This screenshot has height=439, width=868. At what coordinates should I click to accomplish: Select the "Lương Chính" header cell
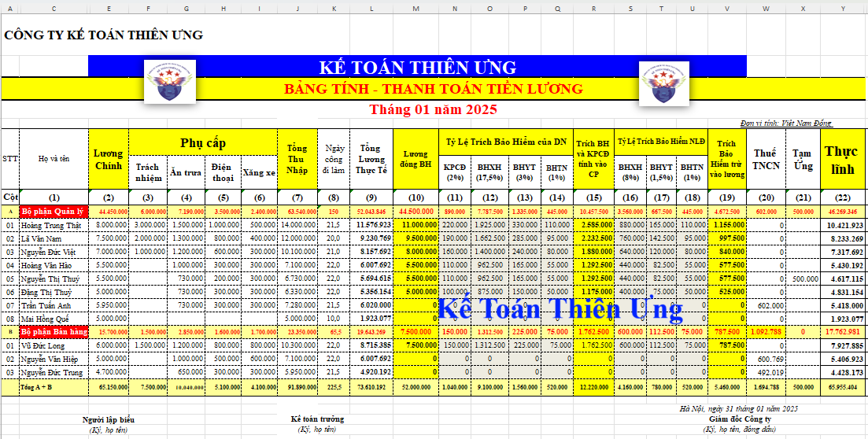109,159
